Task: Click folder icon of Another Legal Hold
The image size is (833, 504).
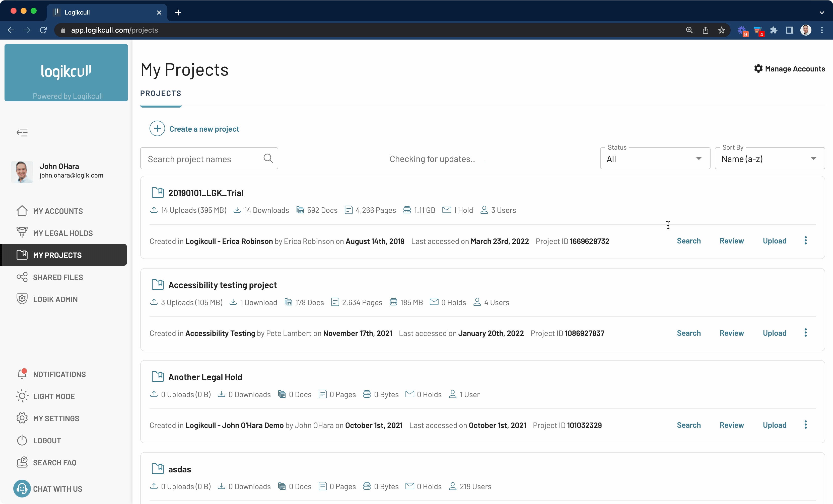Action: (x=158, y=377)
